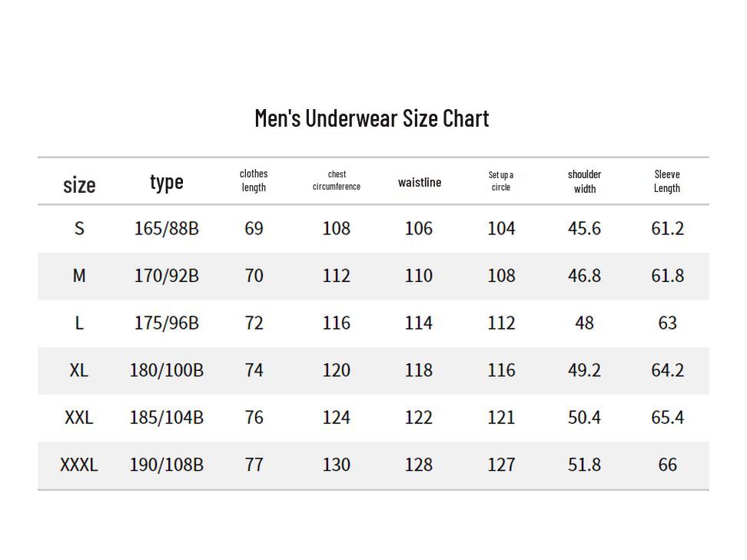Select the 175/96B type cell
This screenshot has height=560, width=747.
click(166, 323)
